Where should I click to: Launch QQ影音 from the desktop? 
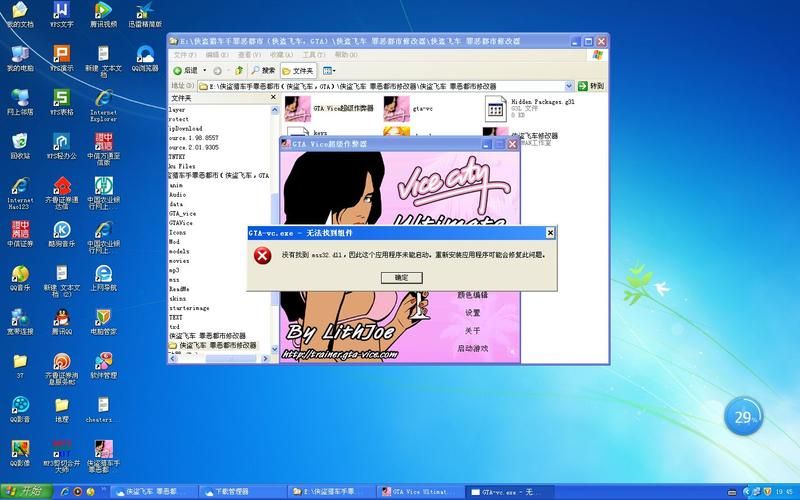click(20, 409)
